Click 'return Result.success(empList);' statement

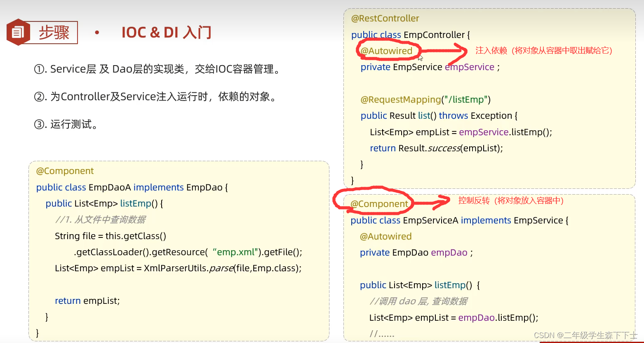[437, 148]
